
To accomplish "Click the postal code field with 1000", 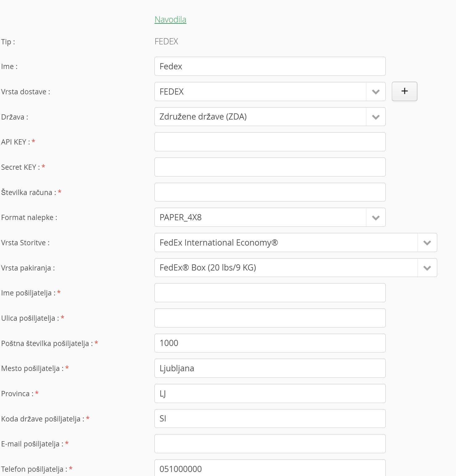I will [270, 343].
